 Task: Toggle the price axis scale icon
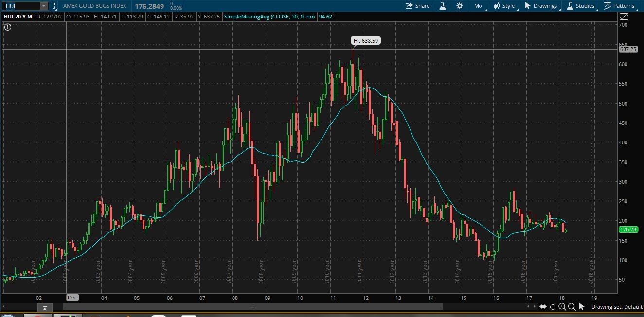coord(623,17)
